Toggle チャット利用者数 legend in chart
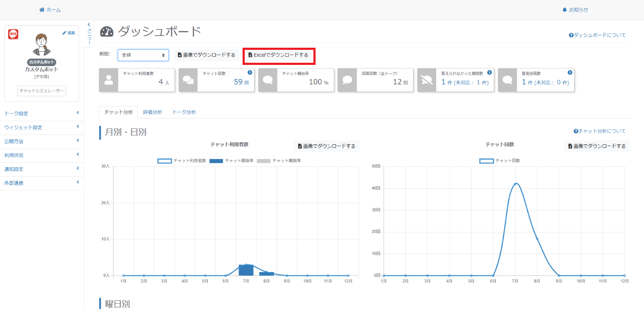 (x=165, y=161)
